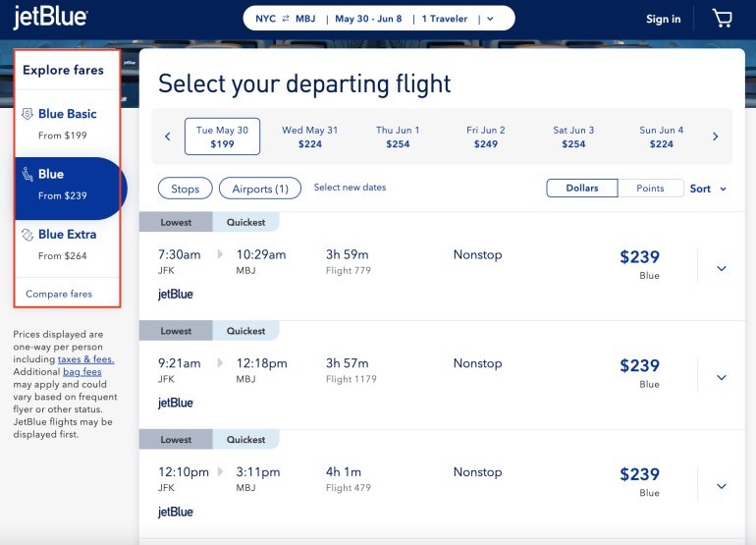Click the JetBlue logo in header
The width and height of the screenshot is (756, 545).
pyautogui.click(x=50, y=18)
